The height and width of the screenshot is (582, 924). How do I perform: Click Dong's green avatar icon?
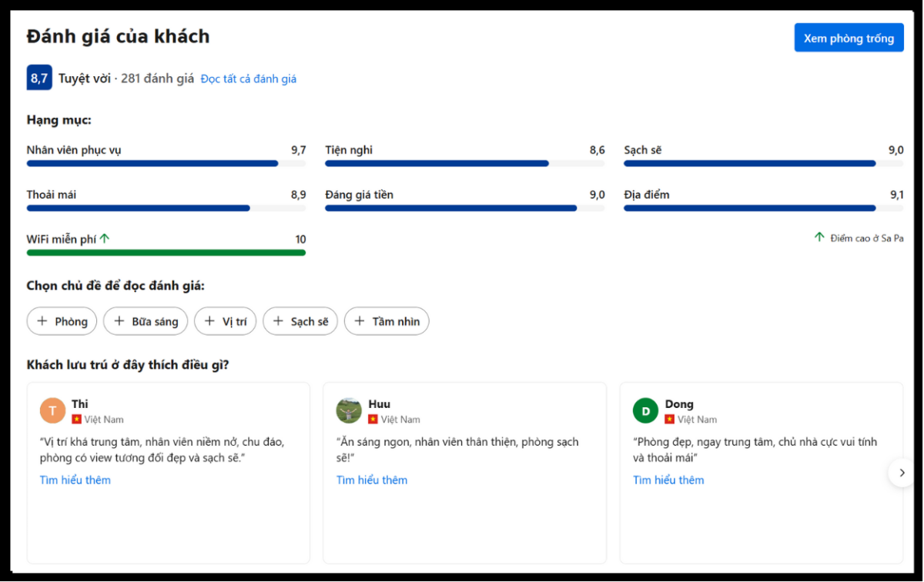click(x=645, y=410)
